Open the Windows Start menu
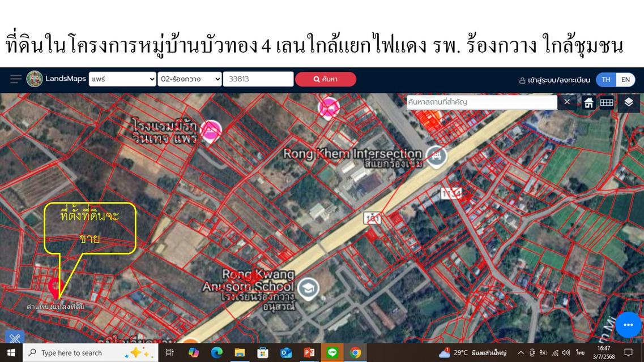The height and width of the screenshot is (362, 644). click(x=10, y=352)
